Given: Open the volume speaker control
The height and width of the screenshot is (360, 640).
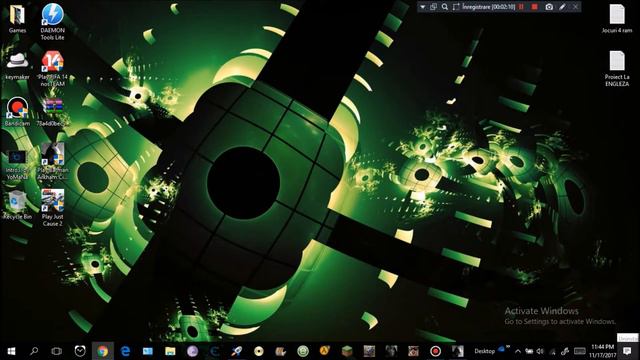Looking at the screenshot, I should 540,351.
